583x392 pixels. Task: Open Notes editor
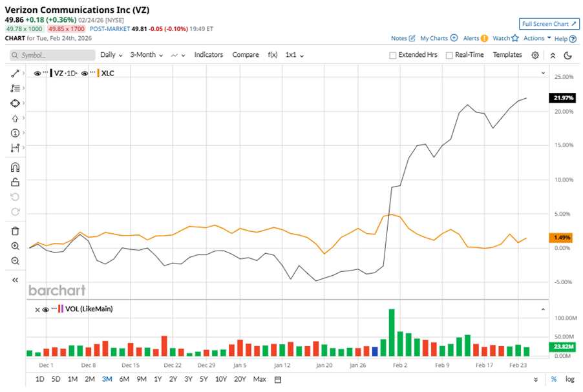[x=403, y=38]
